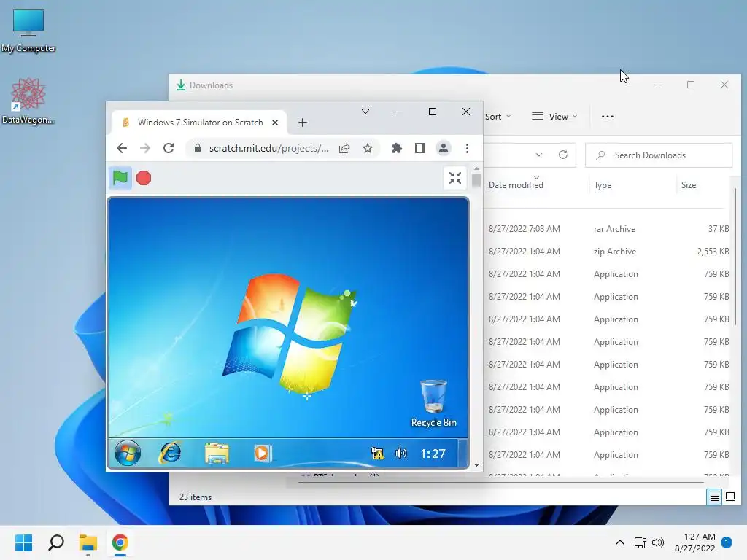Click the 2,553 KB size cell
The height and width of the screenshot is (560, 747).
pos(713,252)
